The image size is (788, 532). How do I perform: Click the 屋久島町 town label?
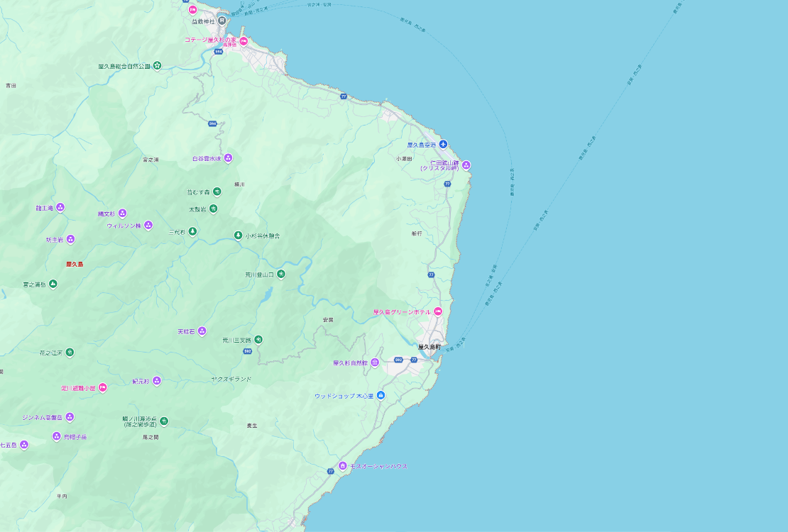click(429, 347)
